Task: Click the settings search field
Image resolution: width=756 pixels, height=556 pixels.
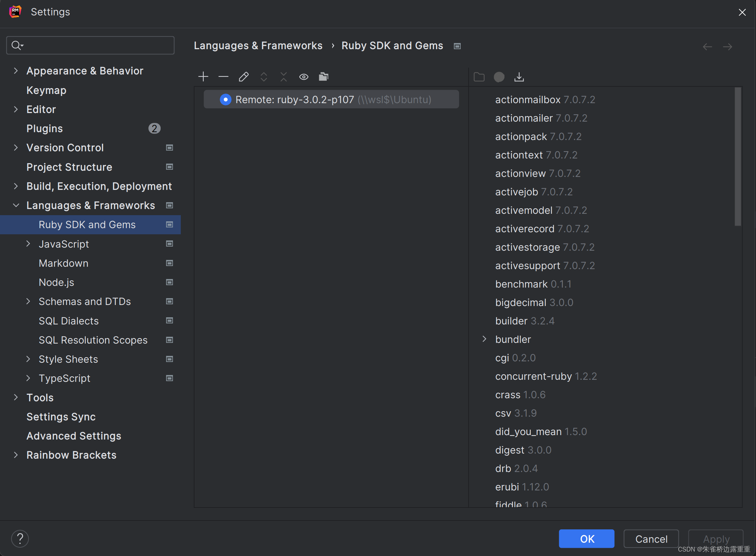Action: click(x=91, y=45)
